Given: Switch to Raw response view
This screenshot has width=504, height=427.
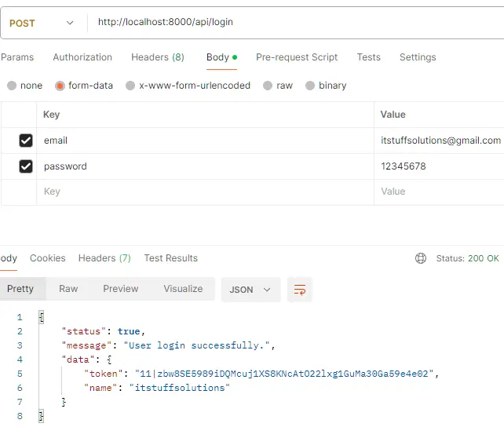Looking at the screenshot, I should pos(68,289).
